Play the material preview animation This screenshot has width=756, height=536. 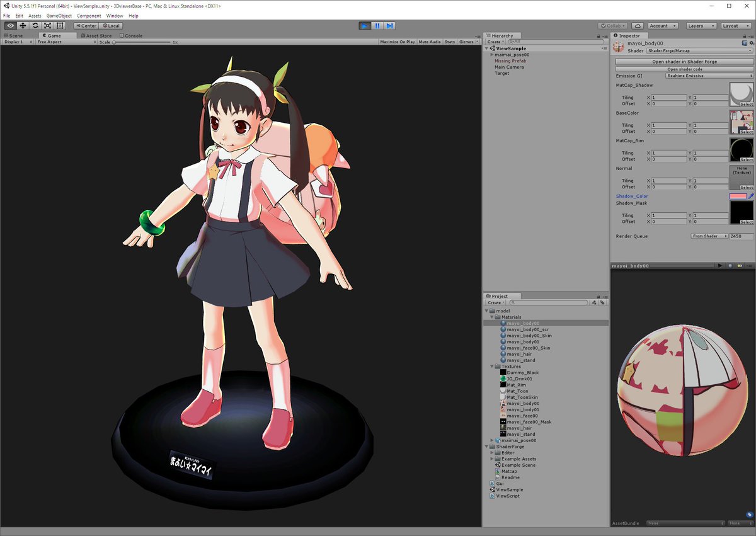[x=720, y=266]
